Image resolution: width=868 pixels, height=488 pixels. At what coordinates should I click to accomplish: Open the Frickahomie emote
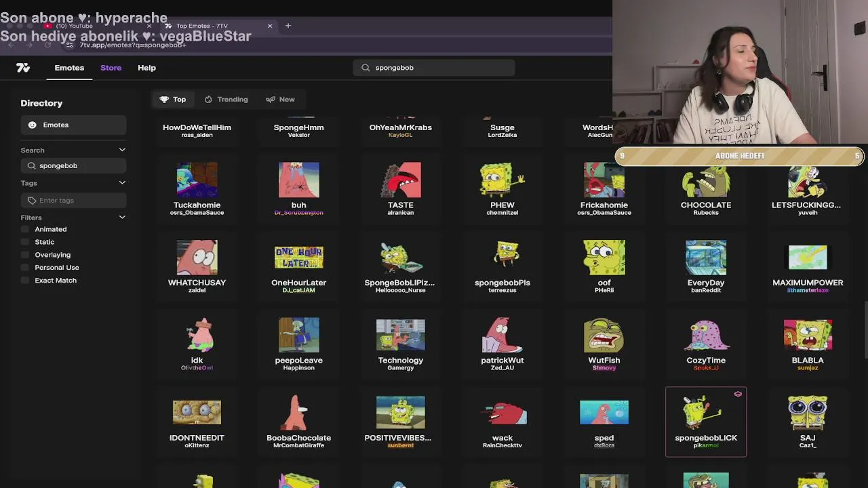click(604, 188)
